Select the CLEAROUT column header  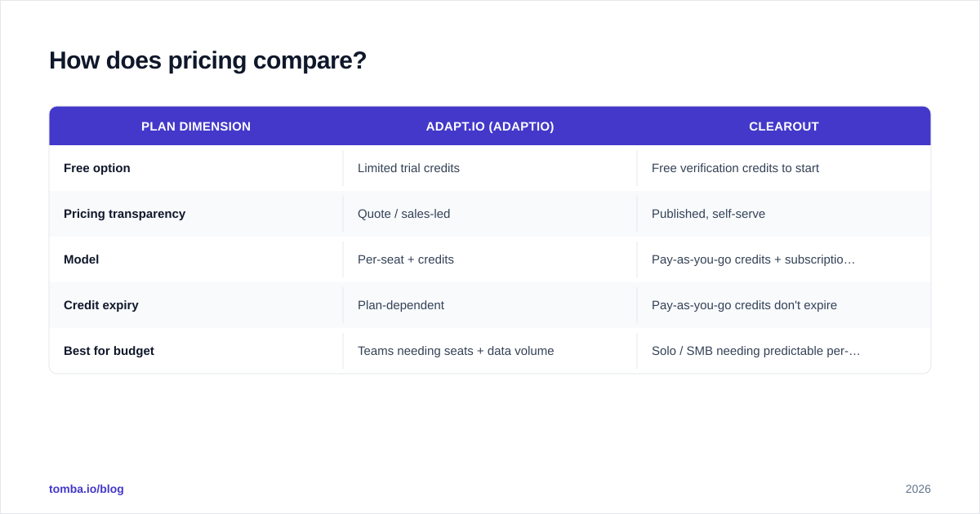coord(784,126)
